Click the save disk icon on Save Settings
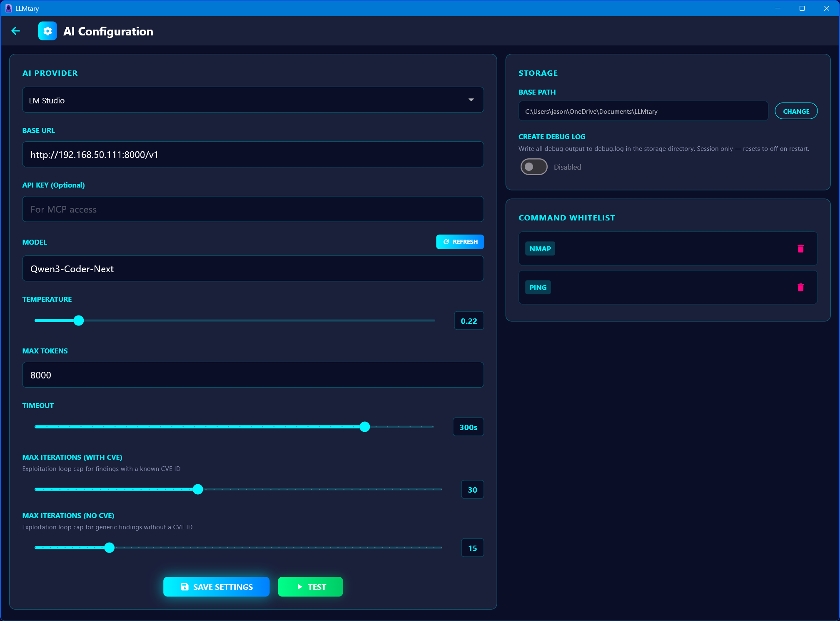Screen dimensions: 840x621 point(184,586)
